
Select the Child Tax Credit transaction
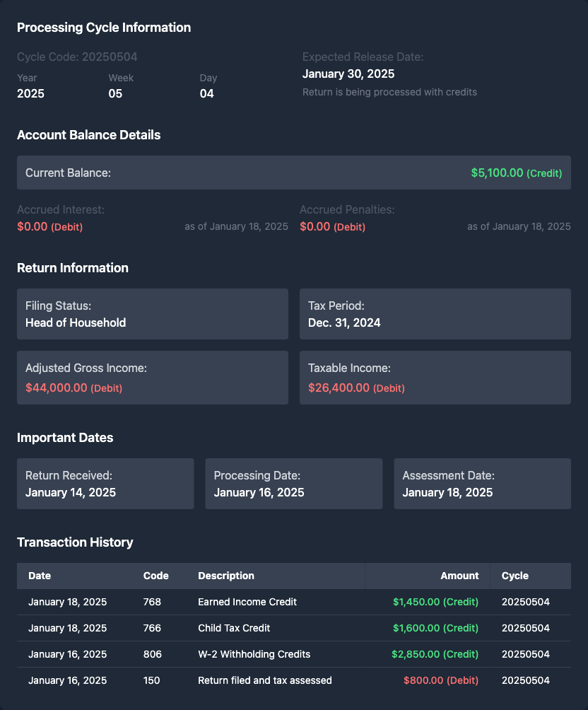tap(234, 628)
